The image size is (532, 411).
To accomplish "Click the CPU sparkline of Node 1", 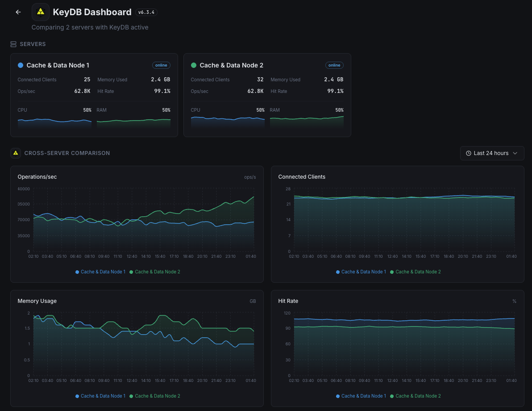I will (x=54, y=123).
